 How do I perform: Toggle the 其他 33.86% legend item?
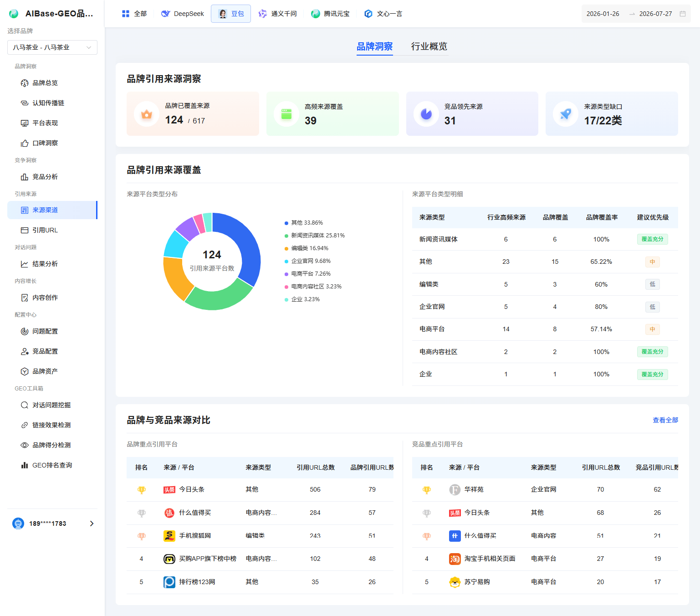click(x=304, y=223)
